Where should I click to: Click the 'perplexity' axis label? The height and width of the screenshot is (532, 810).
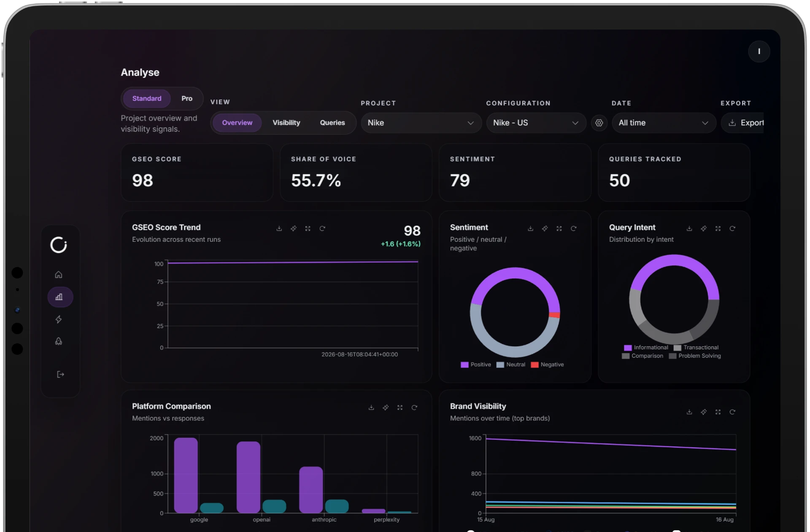(386, 519)
